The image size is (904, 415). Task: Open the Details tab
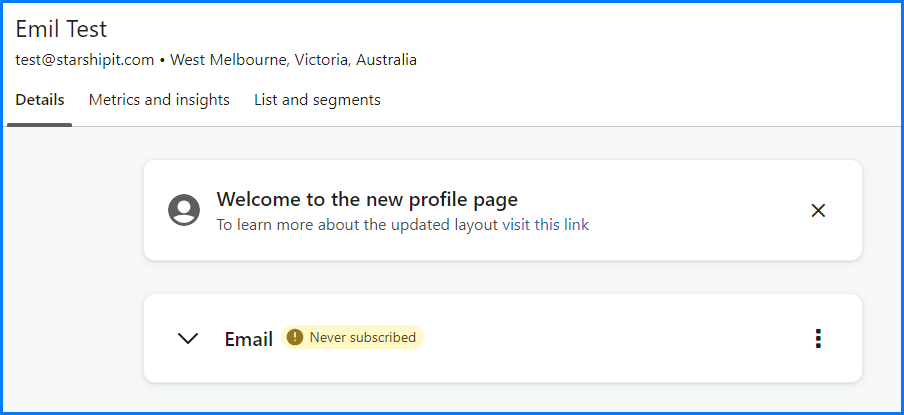tap(40, 100)
